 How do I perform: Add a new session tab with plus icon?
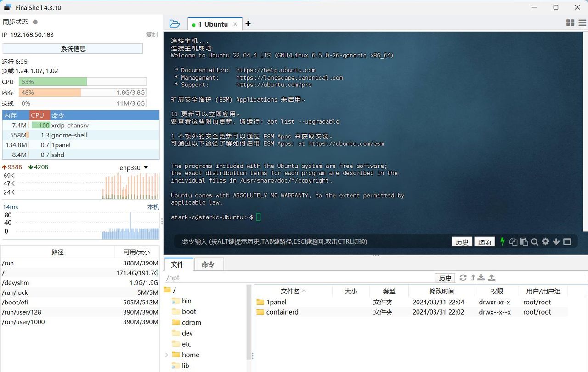(x=248, y=23)
